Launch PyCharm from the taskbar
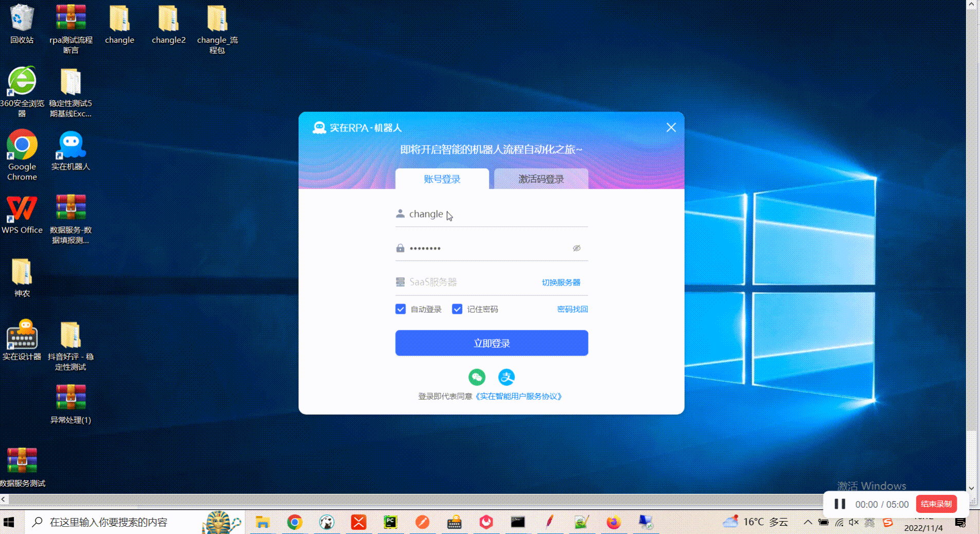 pos(391,522)
